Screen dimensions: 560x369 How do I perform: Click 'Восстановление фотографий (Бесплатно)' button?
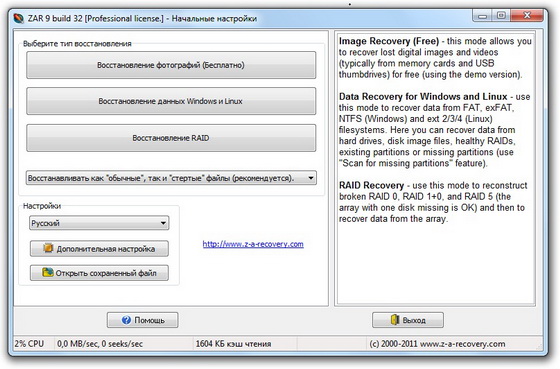click(x=171, y=65)
